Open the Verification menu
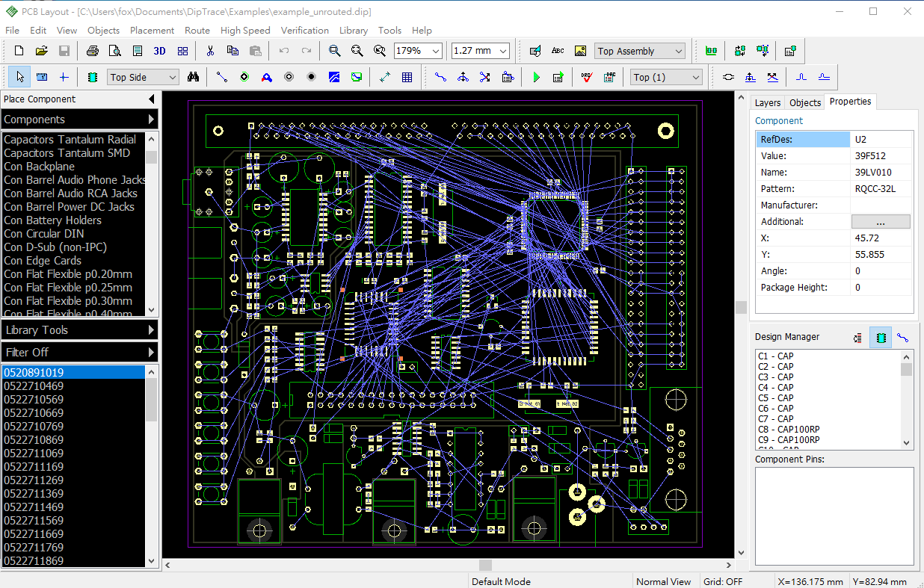924x588 pixels. pyautogui.click(x=304, y=31)
